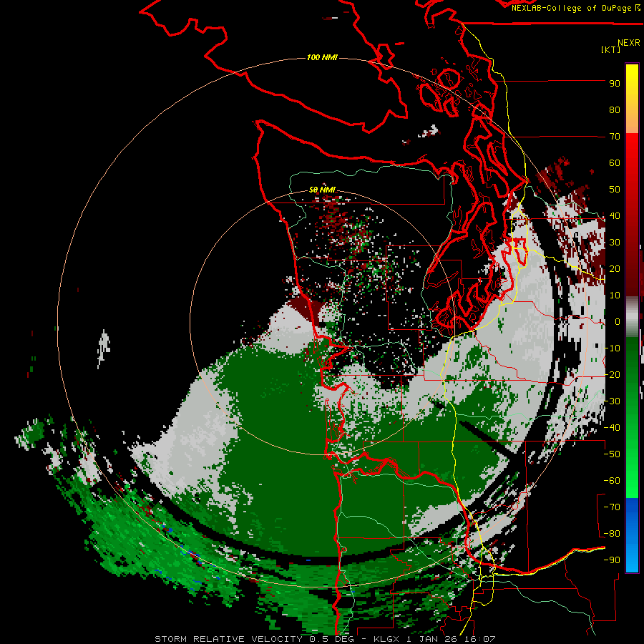Click the 30 value on the velocity scale
Image resolution: width=644 pixels, height=644 pixels.
(x=615, y=243)
